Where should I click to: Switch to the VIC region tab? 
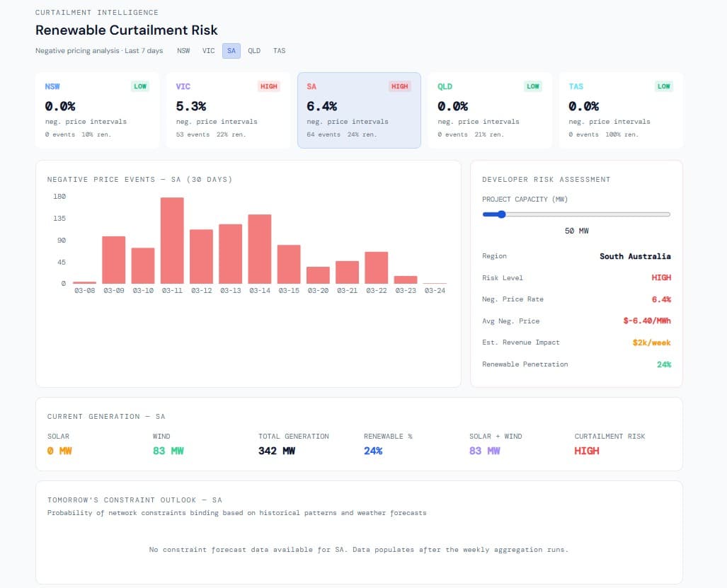click(208, 50)
